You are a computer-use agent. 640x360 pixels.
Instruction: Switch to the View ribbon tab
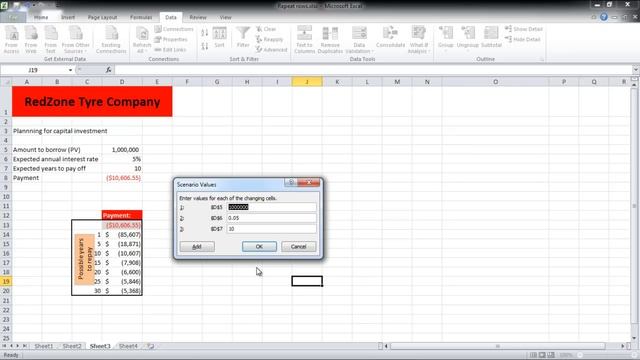coord(225,18)
